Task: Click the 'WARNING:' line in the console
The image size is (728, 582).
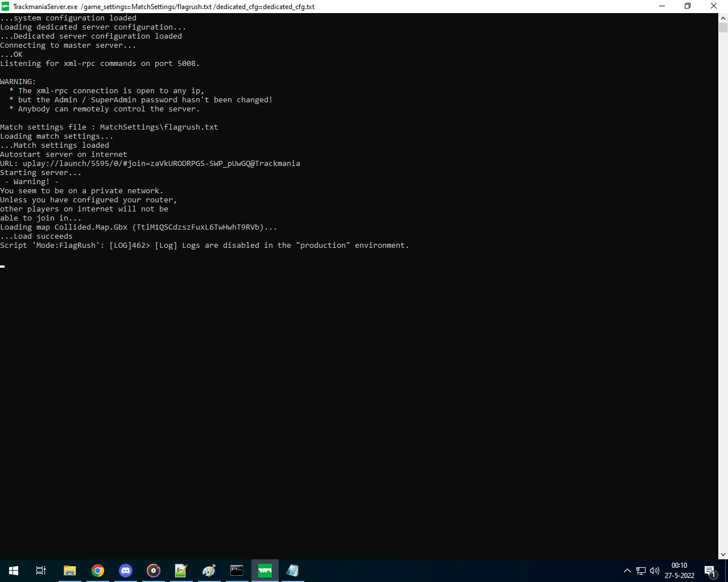Action: pyautogui.click(x=18, y=82)
